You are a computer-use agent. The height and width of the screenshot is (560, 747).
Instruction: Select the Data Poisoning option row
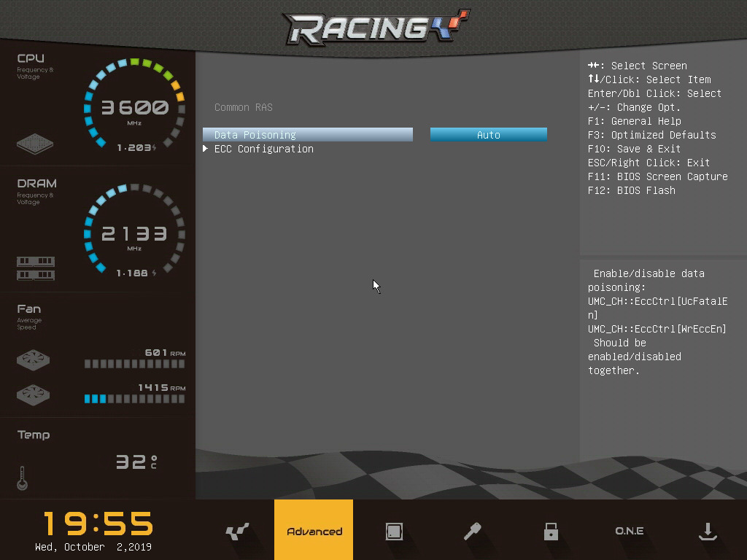click(308, 135)
